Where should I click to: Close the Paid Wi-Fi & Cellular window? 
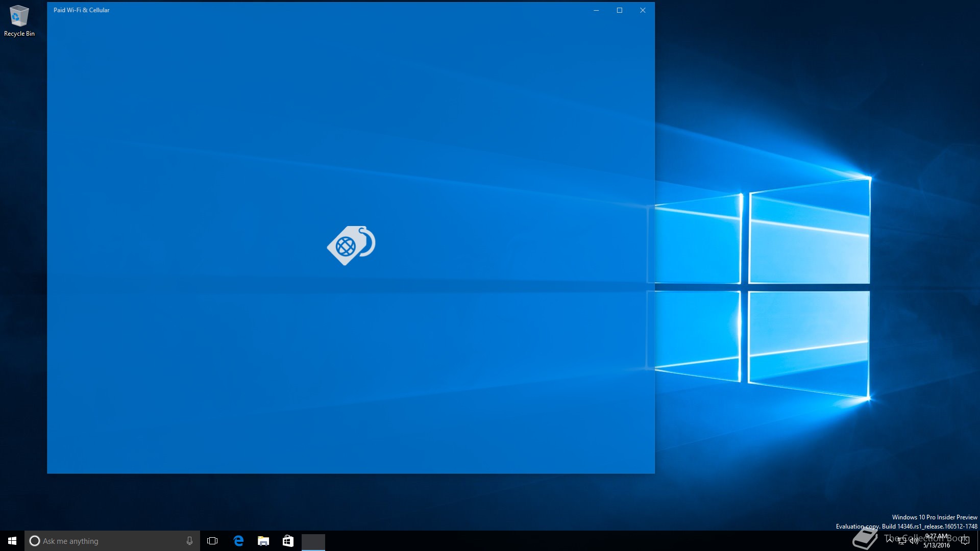[x=643, y=10]
